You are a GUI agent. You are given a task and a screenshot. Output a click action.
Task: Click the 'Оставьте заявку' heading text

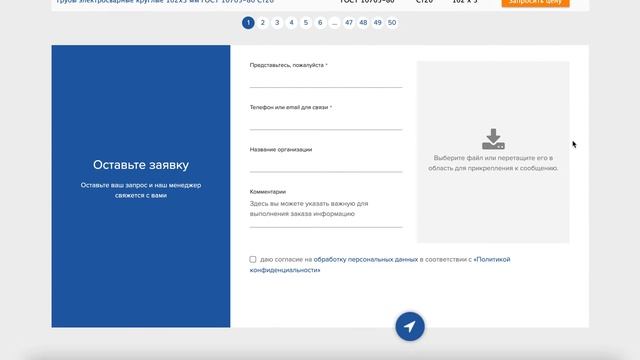tap(141, 165)
